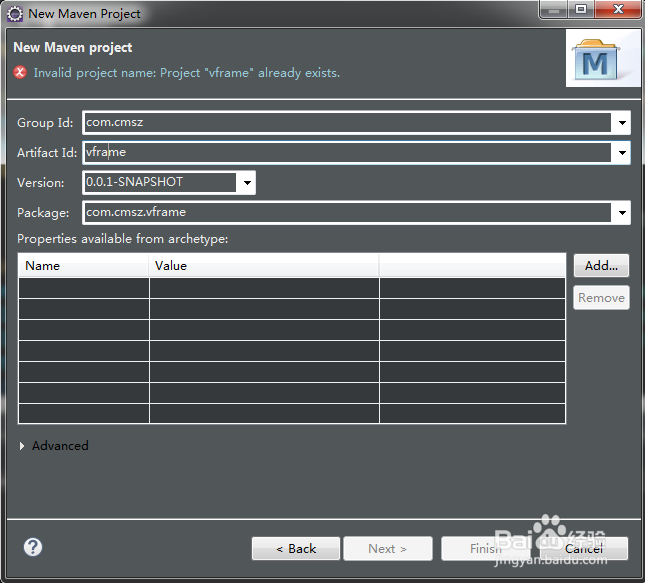Click the Maven project wizard M icon

pyautogui.click(x=596, y=60)
